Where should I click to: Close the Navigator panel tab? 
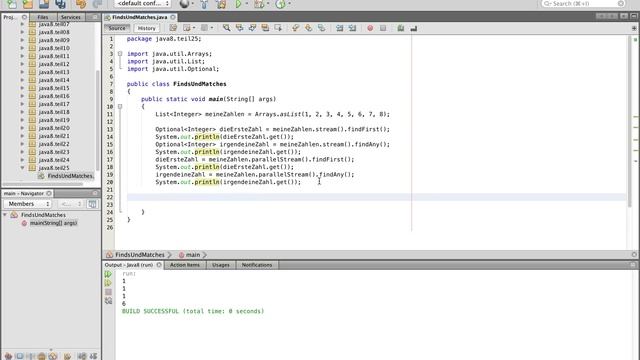tap(49, 193)
